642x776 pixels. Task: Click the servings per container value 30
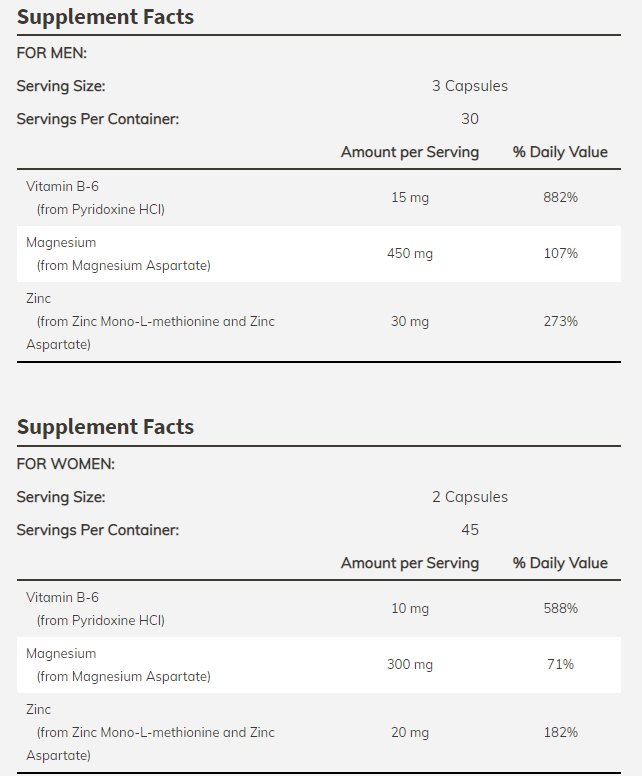point(470,119)
